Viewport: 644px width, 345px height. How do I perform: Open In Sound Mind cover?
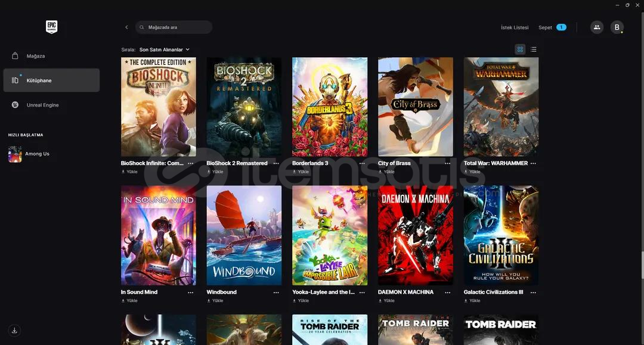pyautogui.click(x=159, y=235)
